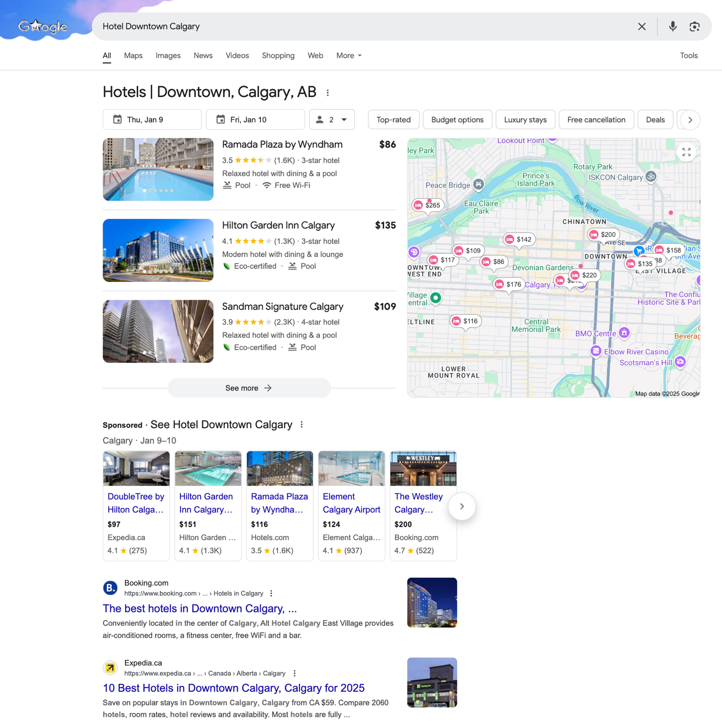Switch to the Images tab
This screenshot has height=728, width=722.
coord(168,56)
